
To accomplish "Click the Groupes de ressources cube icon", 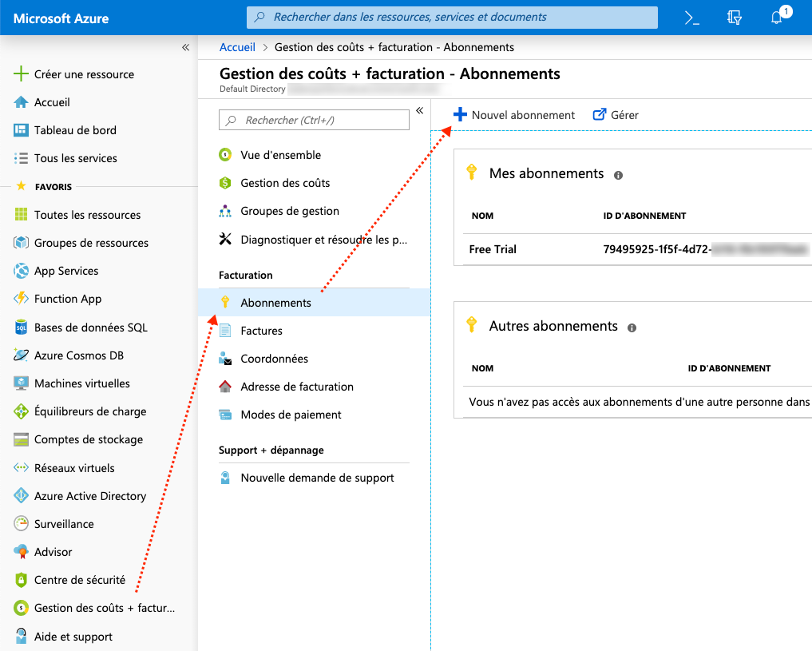I will point(21,242).
